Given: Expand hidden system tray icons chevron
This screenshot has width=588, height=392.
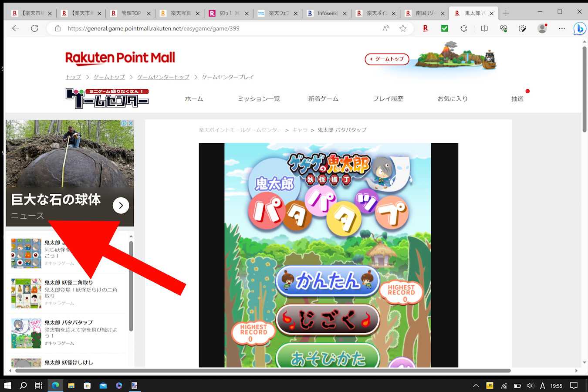Looking at the screenshot, I should 476,385.
